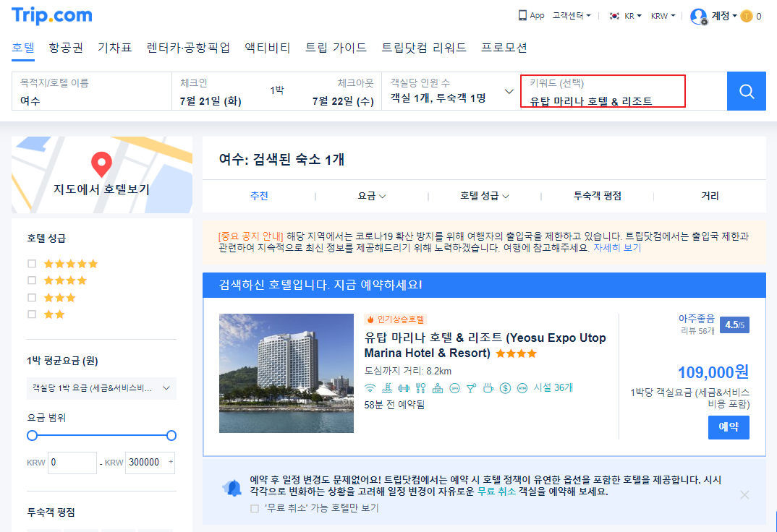The image size is (777, 532).
Task: Click the account avatar icon
Action: (x=698, y=17)
